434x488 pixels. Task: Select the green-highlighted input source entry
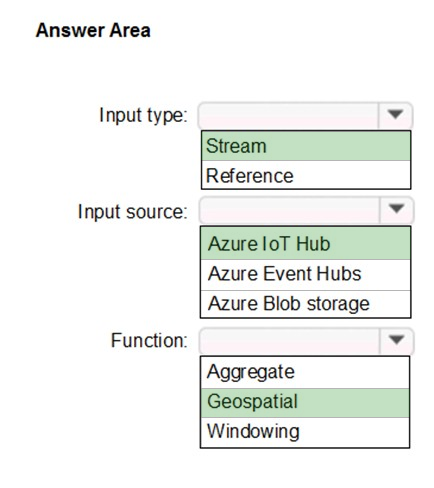tap(305, 243)
